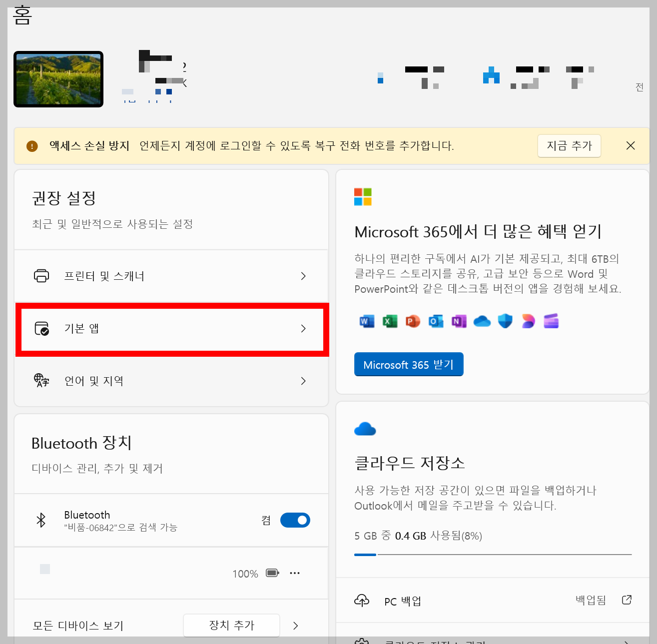
Task: Click the Microsoft 365 받기 button
Action: (x=409, y=364)
